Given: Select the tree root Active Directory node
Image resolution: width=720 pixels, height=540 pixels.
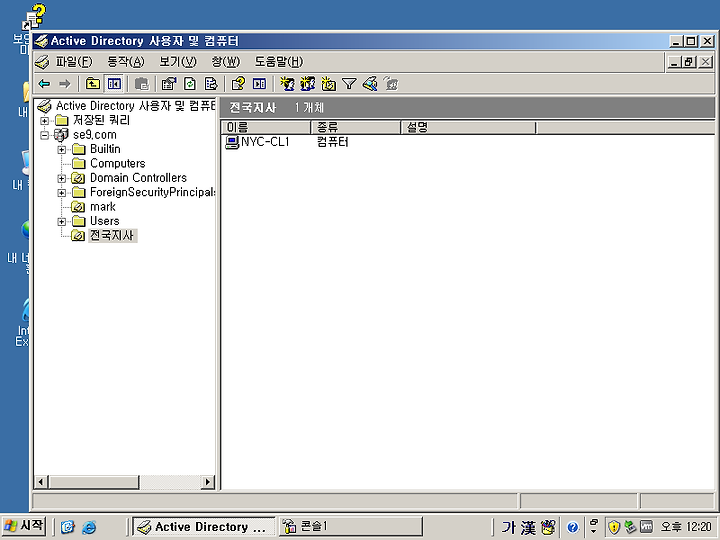Looking at the screenshot, I should (135, 106).
